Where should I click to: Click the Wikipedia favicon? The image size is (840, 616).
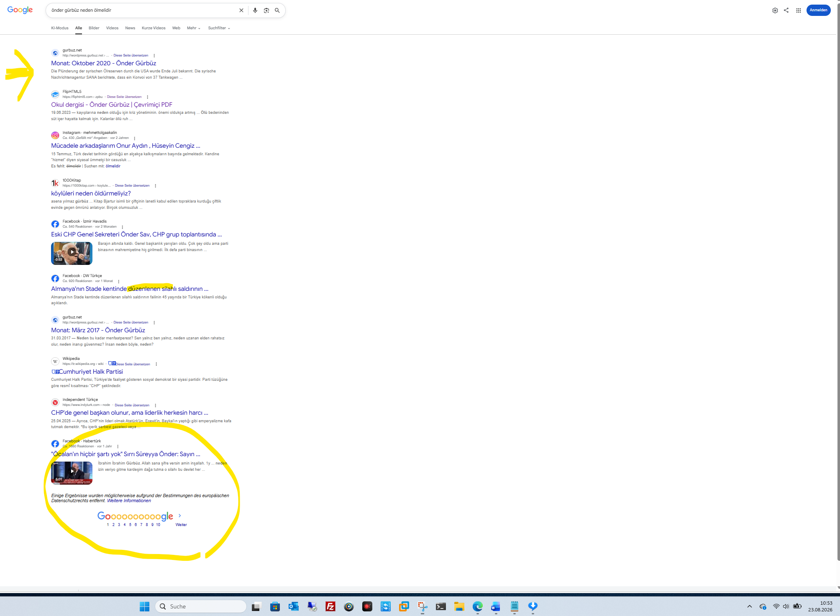coord(55,362)
